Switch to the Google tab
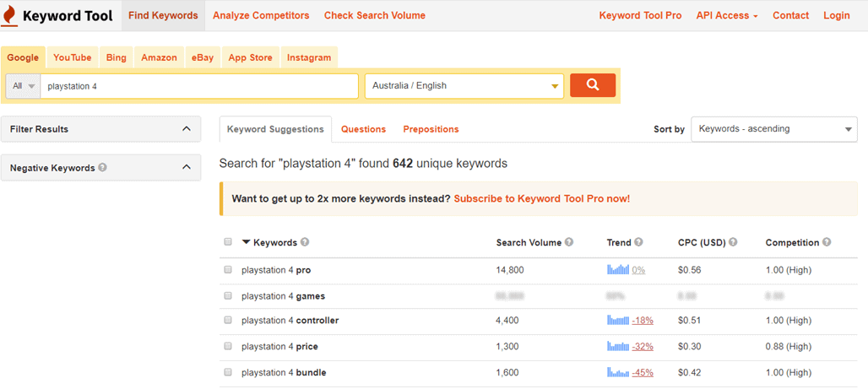This screenshot has width=868, height=389. (x=23, y=57)
